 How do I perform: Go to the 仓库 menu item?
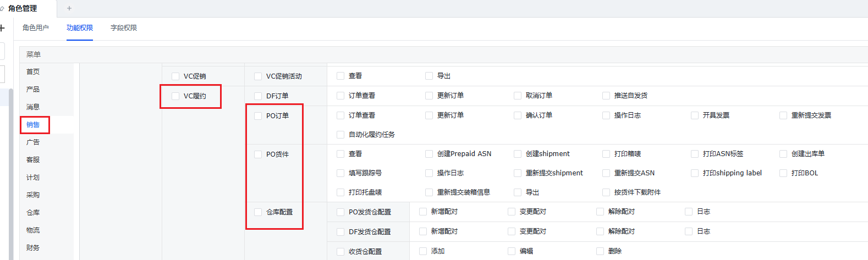coord(33,213)
